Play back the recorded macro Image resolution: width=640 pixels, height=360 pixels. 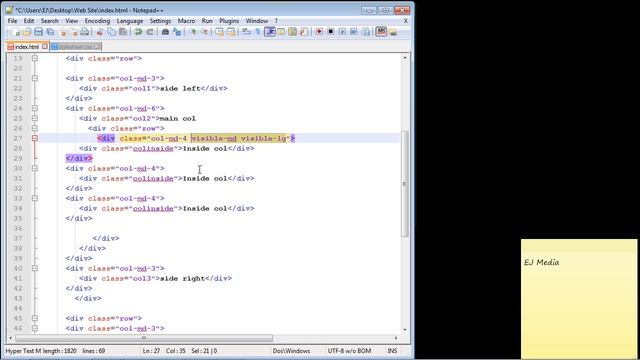[342, 32]
